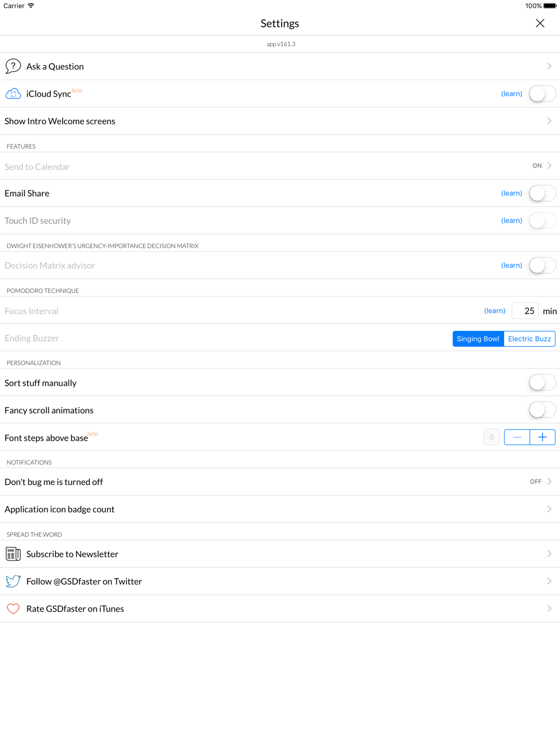The image size is (560, 747).
Task: Select Singing Bowl ending buzzer
Action: click(x=478, y=339)
